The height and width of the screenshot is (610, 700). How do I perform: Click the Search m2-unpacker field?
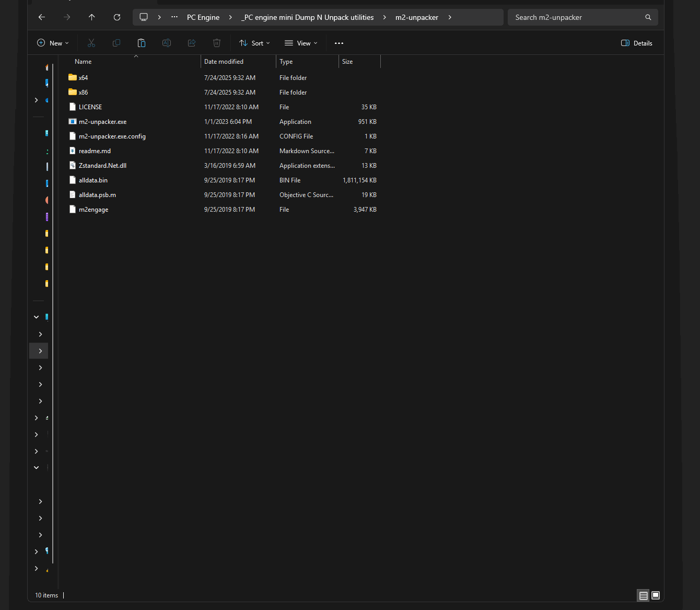(577, 17)
